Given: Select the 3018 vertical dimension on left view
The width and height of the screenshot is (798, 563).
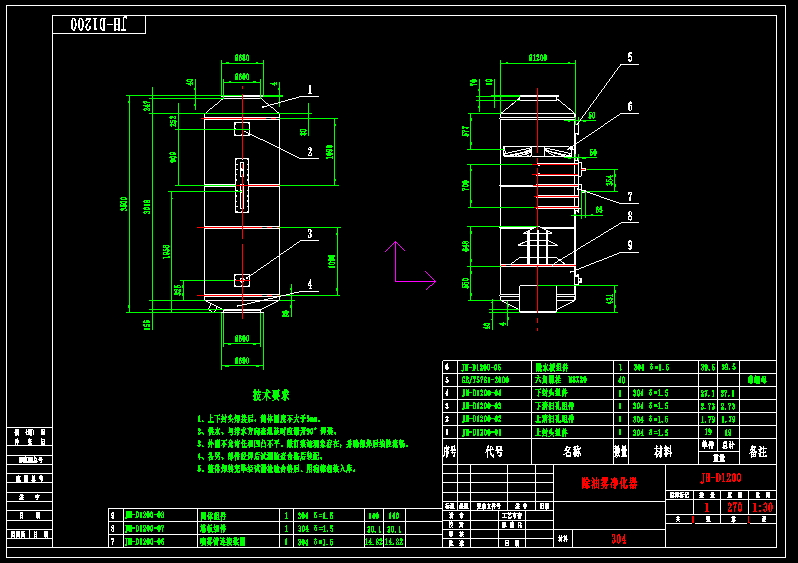Looking at the screenshot, I should click(147, 207).
